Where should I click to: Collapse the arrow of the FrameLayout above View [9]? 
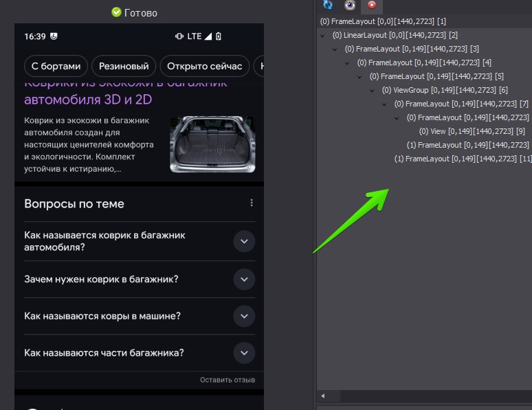(397, 118)
